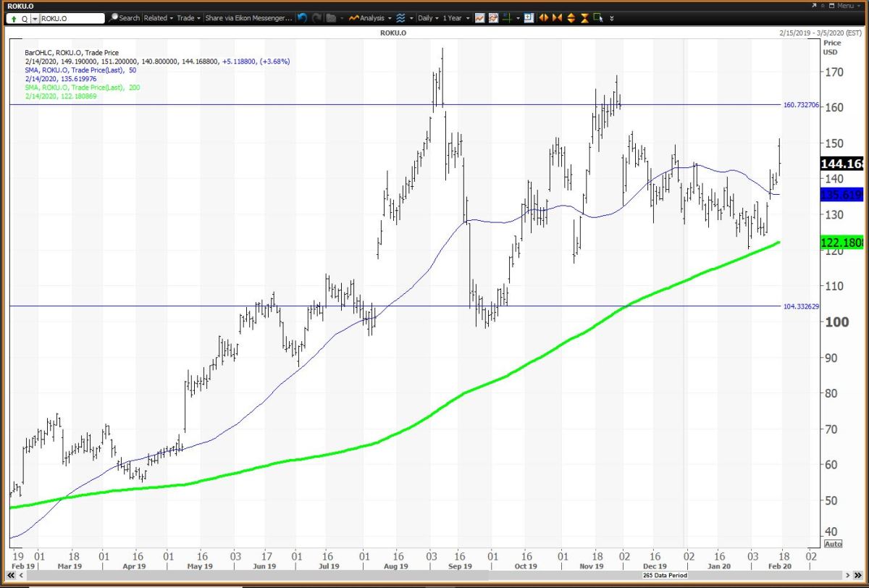Click the undo arrow icon
This screenshot has height=588, width=869.
tap(302, 17)
